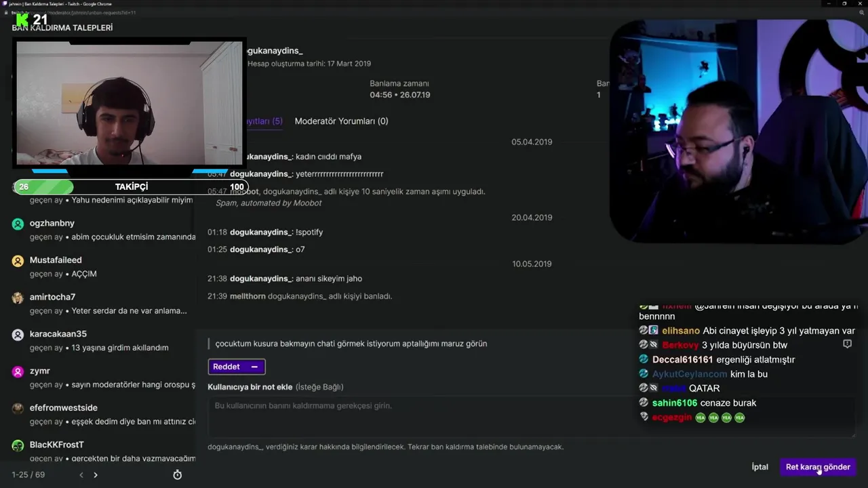Viewport: 868px width, 488px height.
Task: Click the Chrome window restore button
Action: point(844,3)
